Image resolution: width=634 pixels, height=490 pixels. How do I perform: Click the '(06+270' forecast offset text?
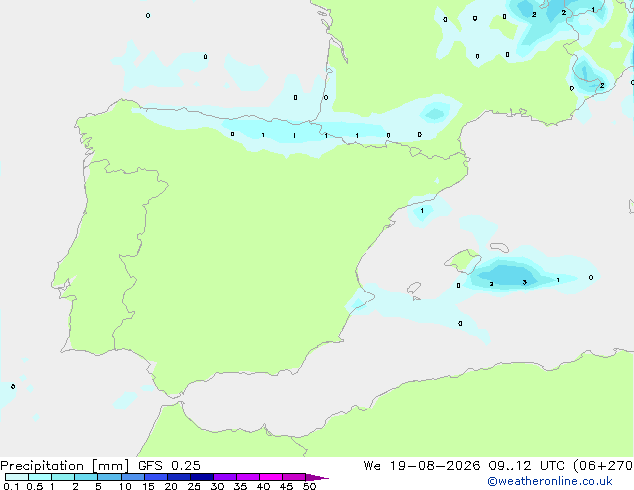click(603, 466)
